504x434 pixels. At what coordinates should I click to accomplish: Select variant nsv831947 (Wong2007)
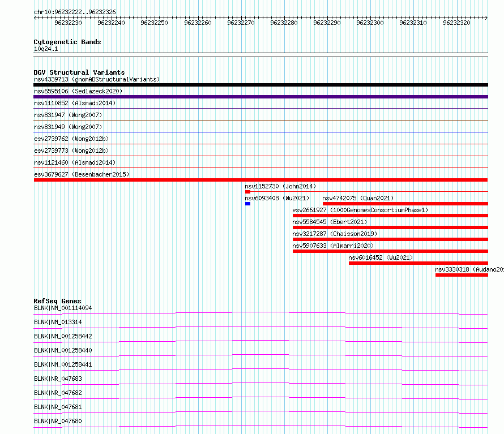coord(68,115)
